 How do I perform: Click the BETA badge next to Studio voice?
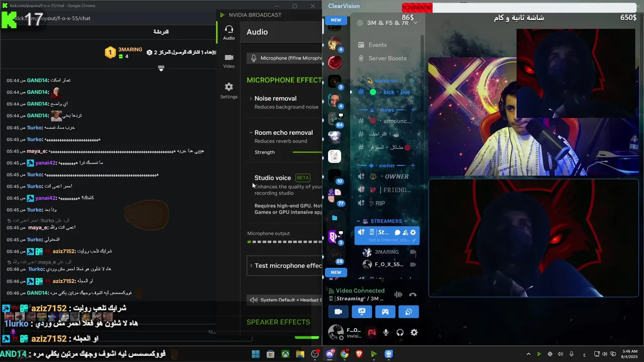click(x=303, y=177)
